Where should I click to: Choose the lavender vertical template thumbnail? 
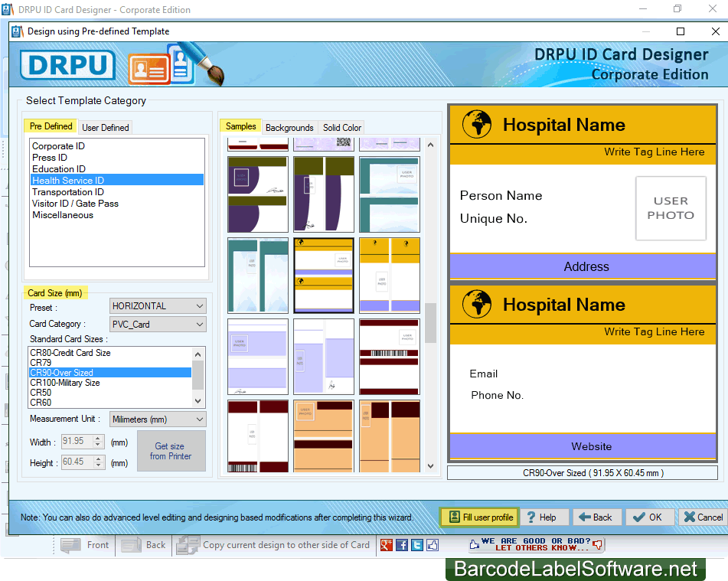(324, 357)
